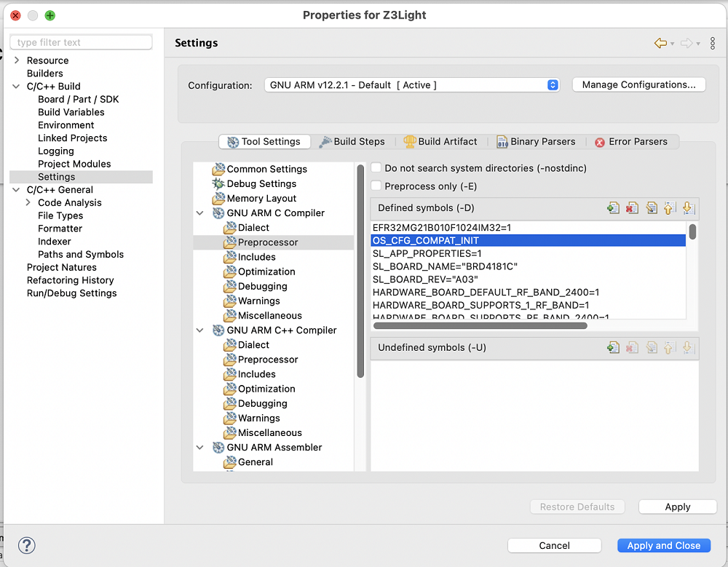Add a new defined symbol
This screenshot has height=567, width=728.
click(613, 208)
